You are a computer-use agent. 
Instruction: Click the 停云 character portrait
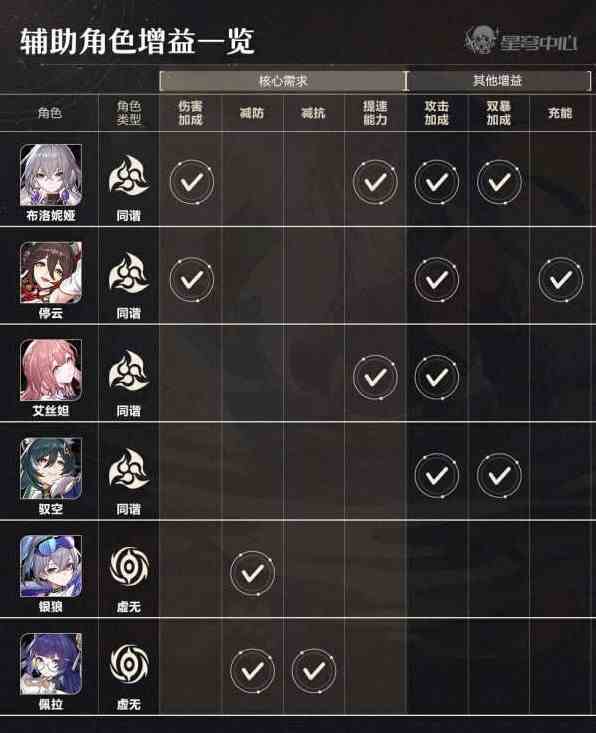[x=51, y=273]
